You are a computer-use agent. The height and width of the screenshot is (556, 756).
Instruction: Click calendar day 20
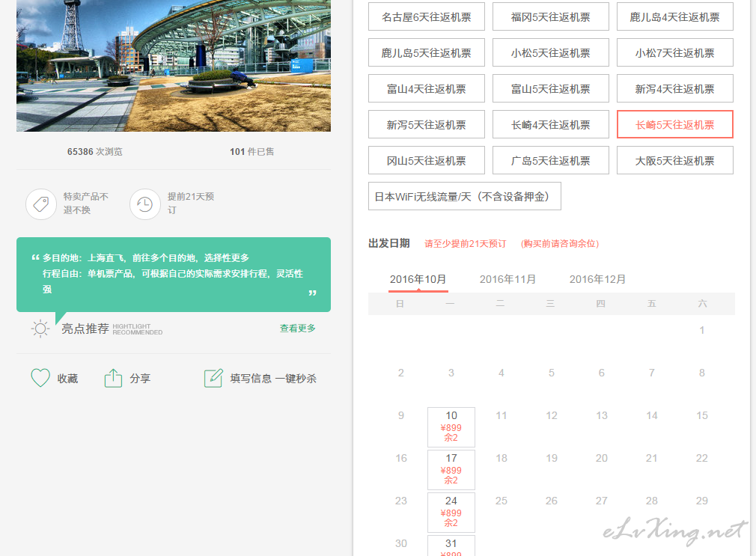pyautogui.click(x=602, y=458)
